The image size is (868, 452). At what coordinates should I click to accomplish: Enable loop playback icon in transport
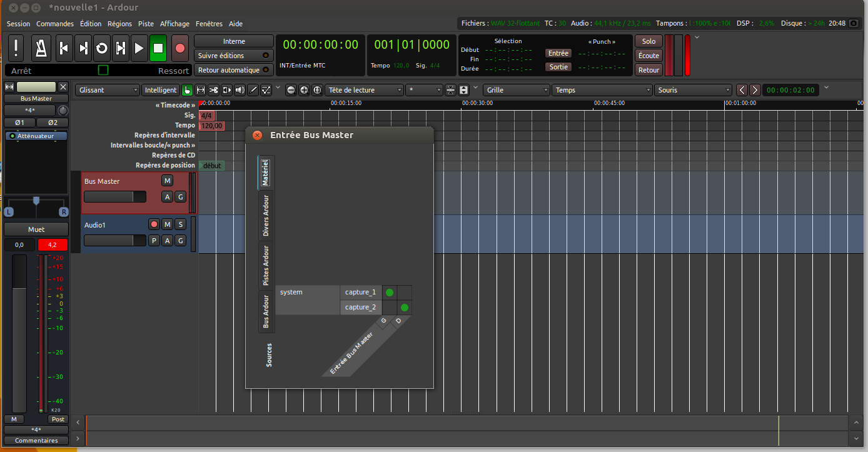point(101,48)
